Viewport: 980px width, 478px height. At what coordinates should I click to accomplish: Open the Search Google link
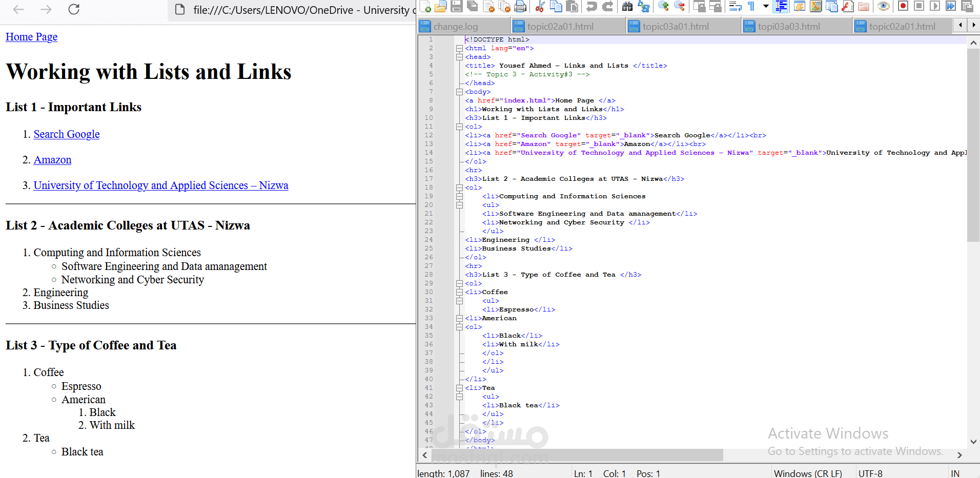coord(67,134)
